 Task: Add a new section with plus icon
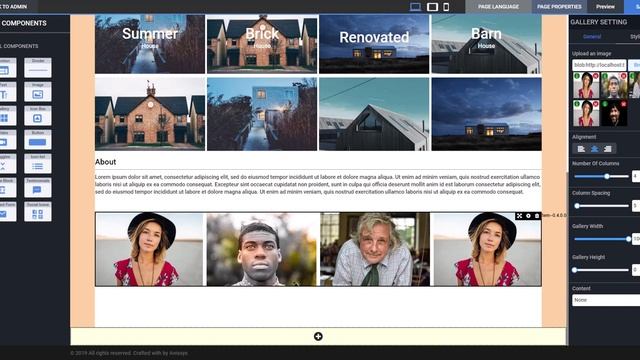click(x=318, y=336)
